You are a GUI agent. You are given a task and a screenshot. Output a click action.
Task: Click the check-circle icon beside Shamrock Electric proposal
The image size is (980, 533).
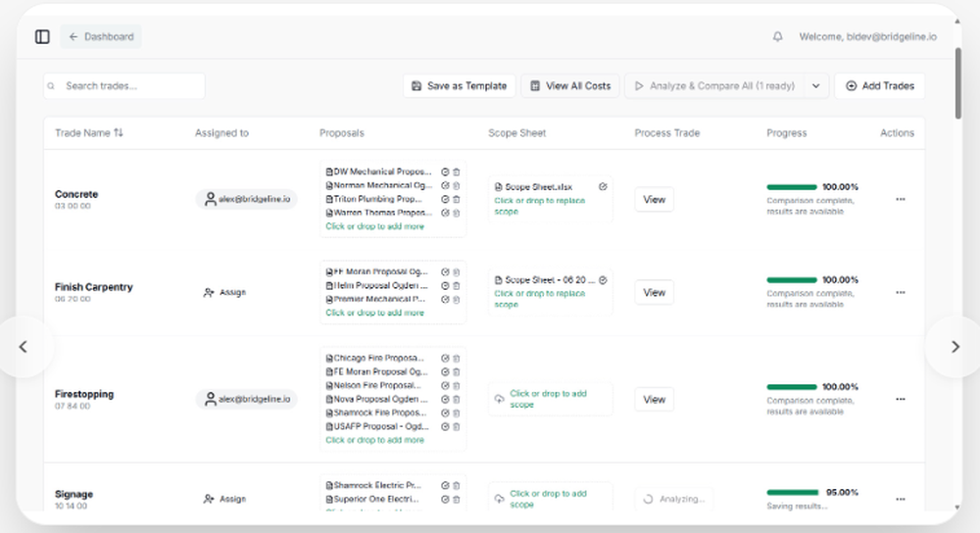[445, 486]
